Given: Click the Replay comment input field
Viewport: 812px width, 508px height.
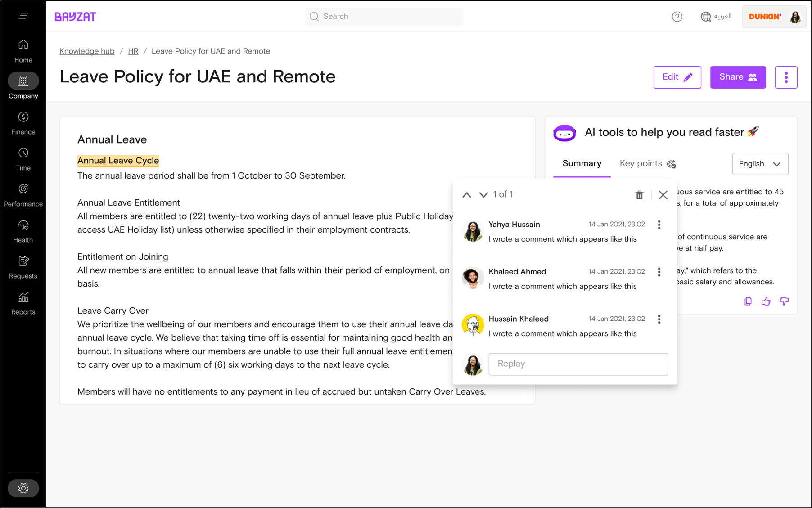Looking at the screenshot, I should [x=578, y=364].
